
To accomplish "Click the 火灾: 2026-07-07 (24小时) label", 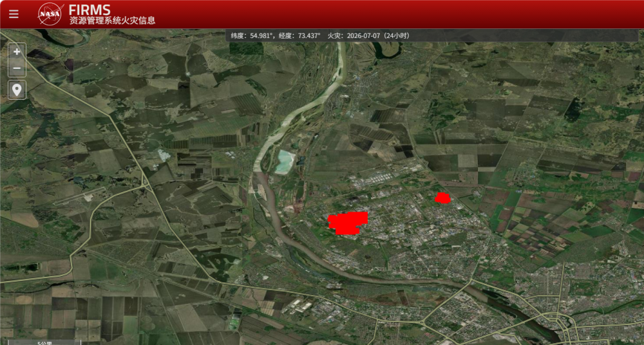I will coord(368,36).
